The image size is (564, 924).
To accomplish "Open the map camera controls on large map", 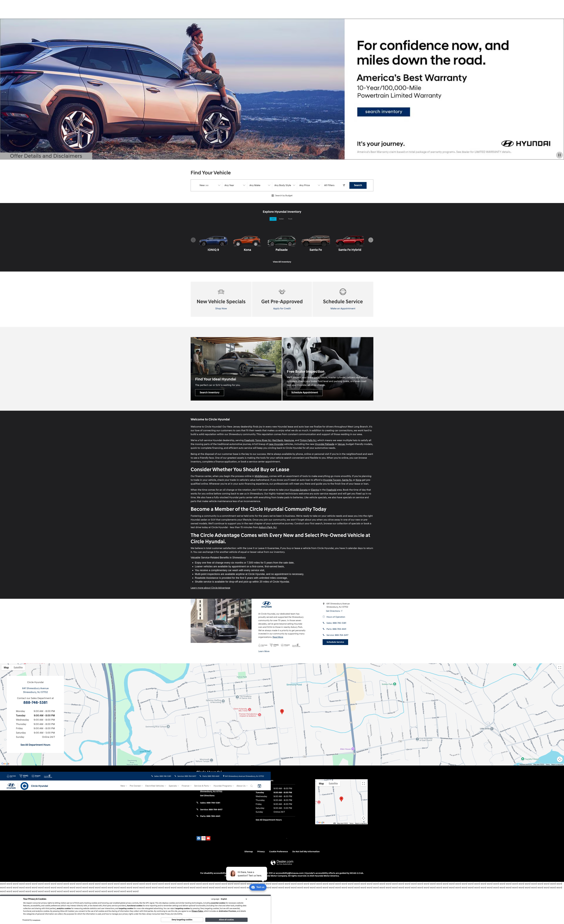I will [x=559, y=759].
